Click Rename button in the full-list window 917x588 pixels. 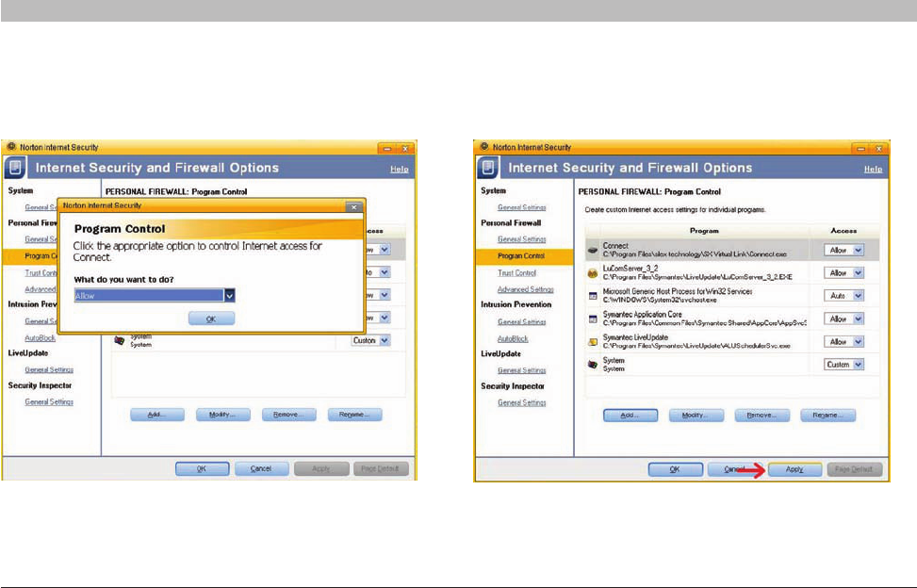(828, 415)
